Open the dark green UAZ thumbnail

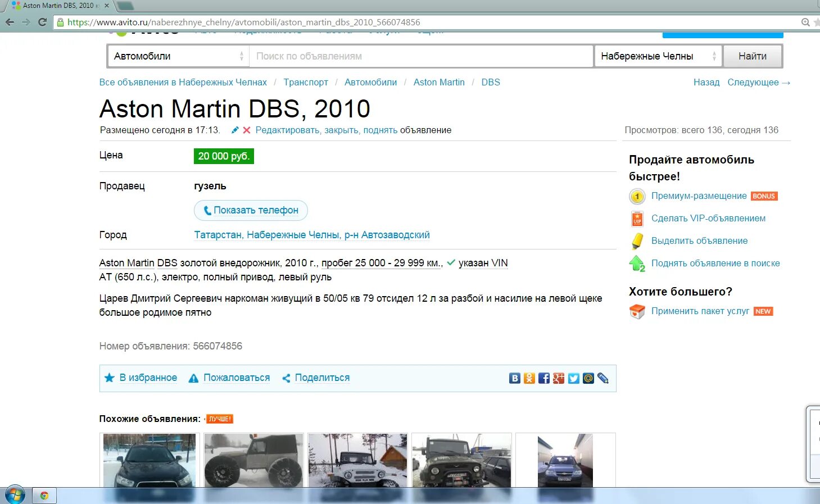pos(461,461)
